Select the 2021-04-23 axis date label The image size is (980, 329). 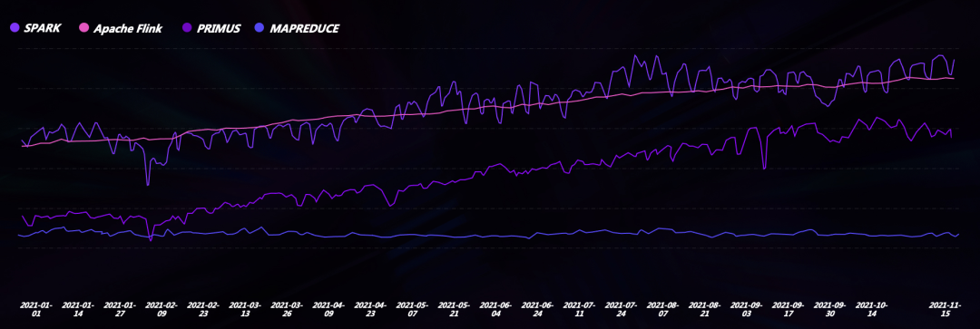click(x=370, y=310)
